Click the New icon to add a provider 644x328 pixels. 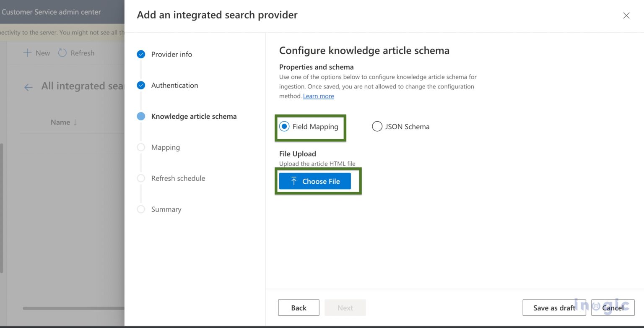[x=28, y=53]
